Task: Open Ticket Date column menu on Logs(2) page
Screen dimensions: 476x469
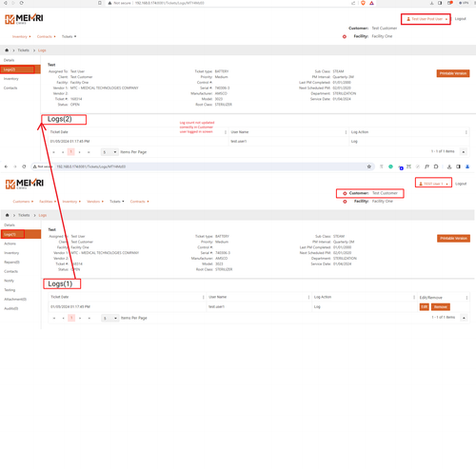Action: click(x=226, y=132)
